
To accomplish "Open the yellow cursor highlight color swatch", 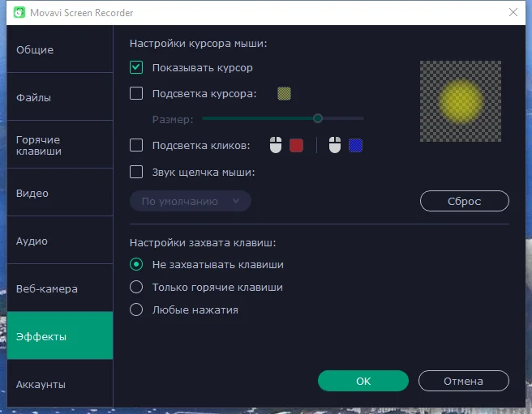I will 284,94.
